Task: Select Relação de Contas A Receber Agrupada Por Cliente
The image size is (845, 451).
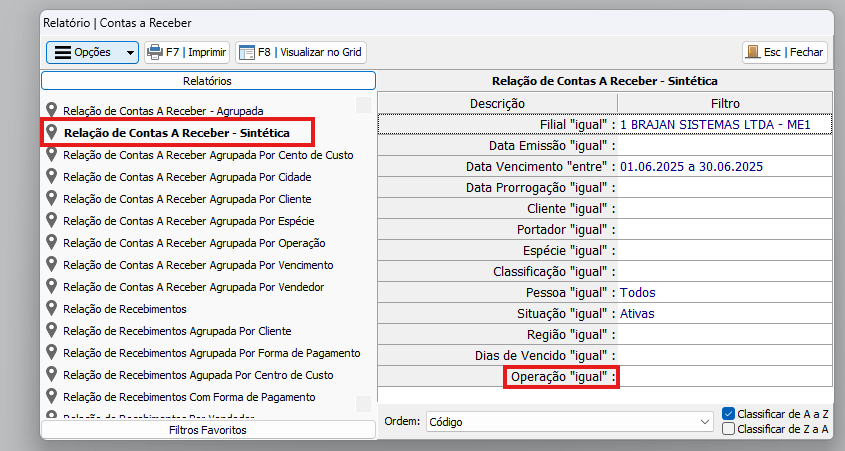Action: pyautogui.click(x=186, y=199)
